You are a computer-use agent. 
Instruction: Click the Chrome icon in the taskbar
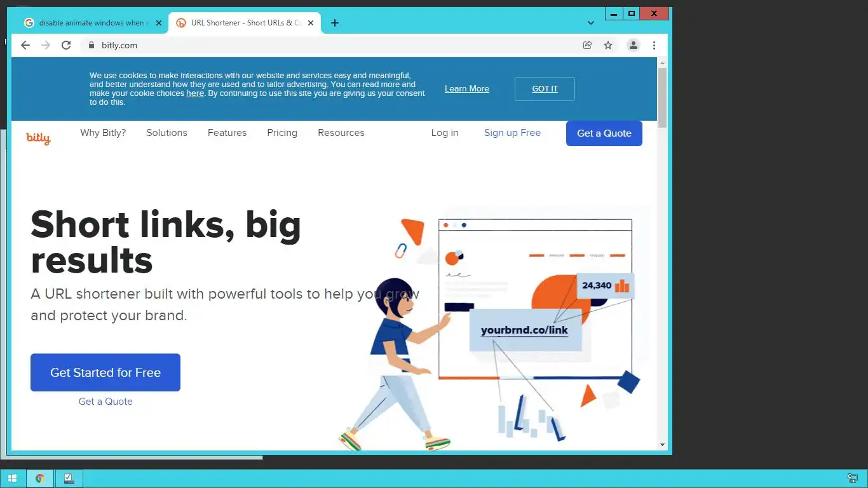pyautogui.click(x=40, y=478)
